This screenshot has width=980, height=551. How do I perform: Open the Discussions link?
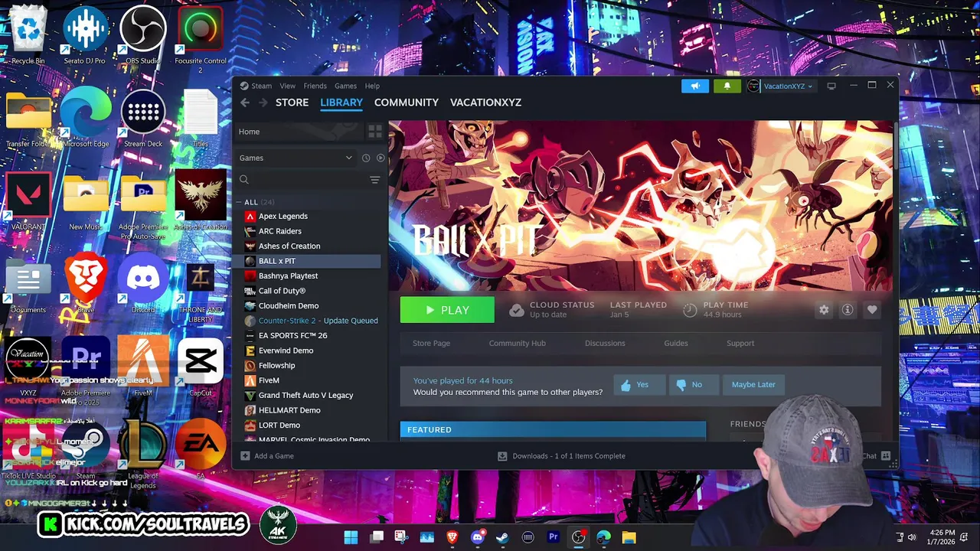(x=605, y=343)
